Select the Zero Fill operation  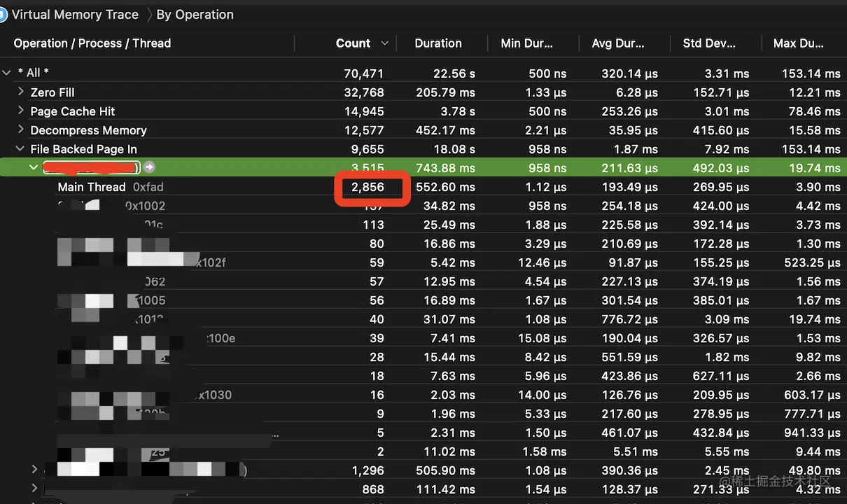pyautogui.click(x=52, y=92)
